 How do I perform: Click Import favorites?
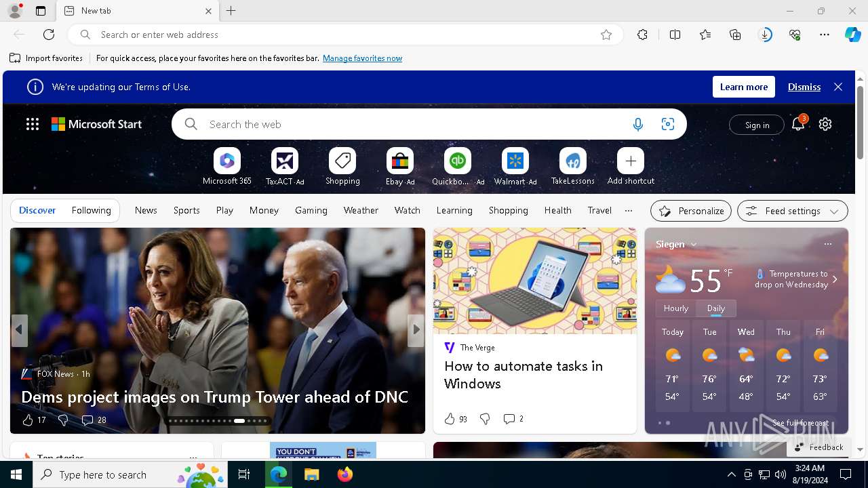(46, 58)
